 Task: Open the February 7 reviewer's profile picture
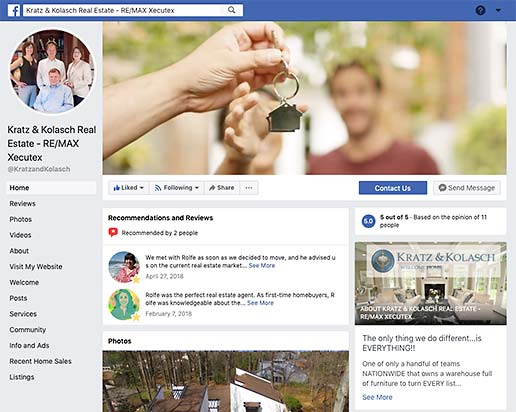click(x=124, y=304)
